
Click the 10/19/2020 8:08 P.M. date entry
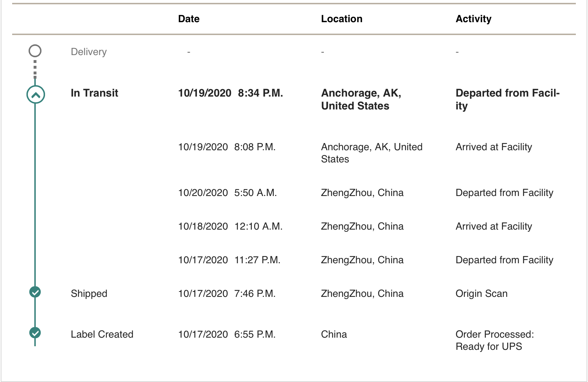tap(227, 147)
